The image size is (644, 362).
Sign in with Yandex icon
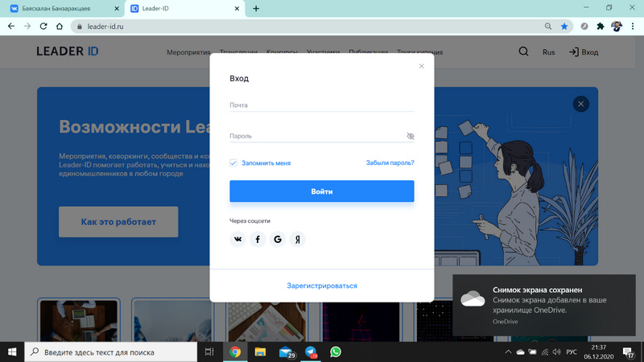point(298,239)
